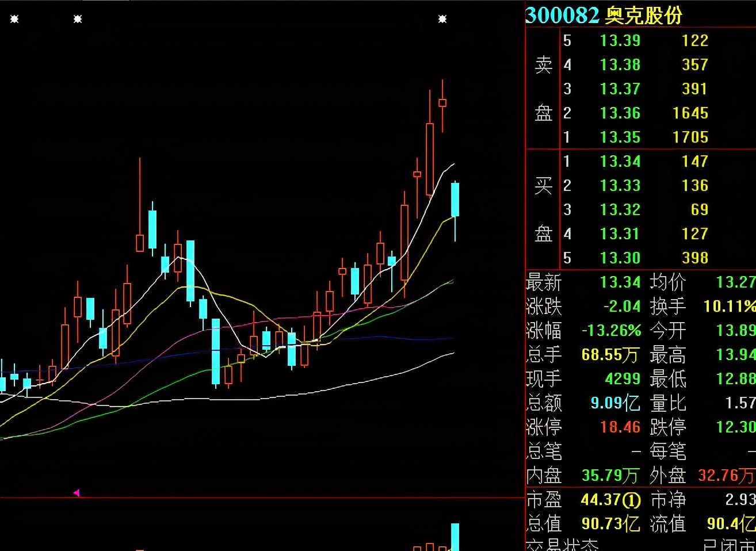Click the 均价 value 13.27
The height and width of the screenshot is (551, 756).
736,282
